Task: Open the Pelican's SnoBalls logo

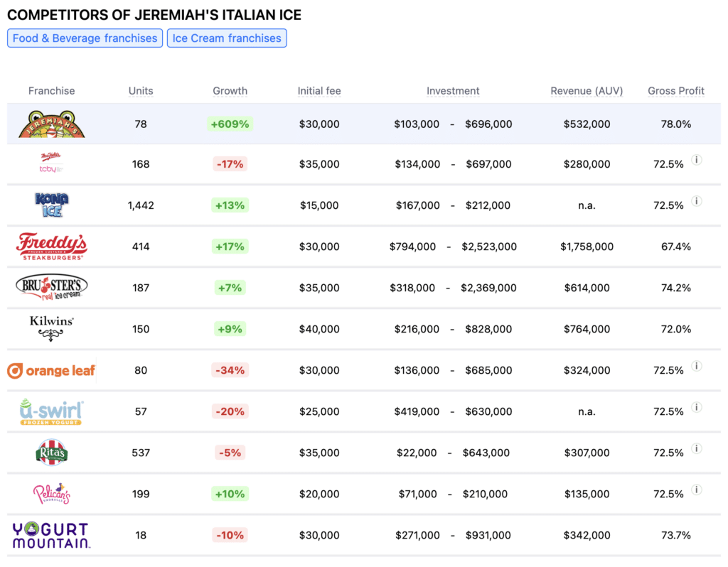Action: (x=51, y=494)
